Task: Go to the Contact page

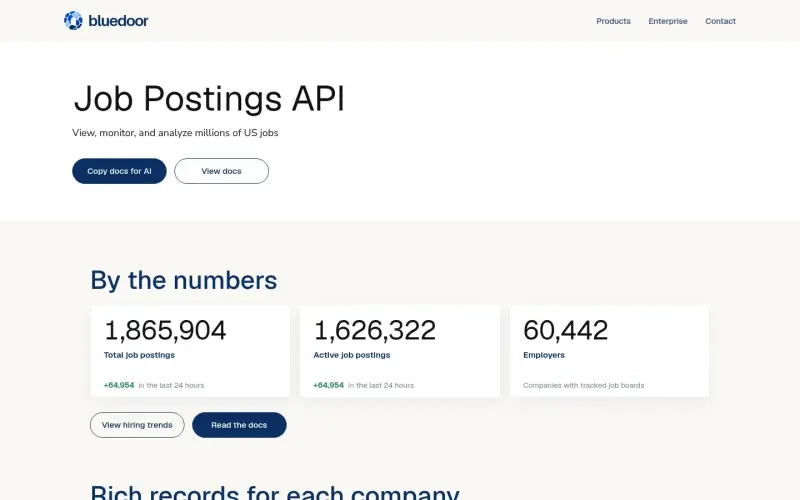Action: point(720,21)
